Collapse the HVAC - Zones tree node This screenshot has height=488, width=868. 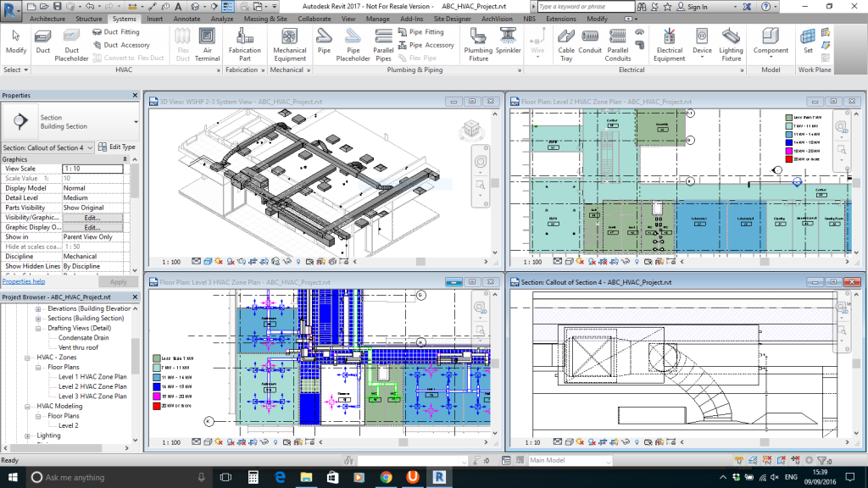point(28,358)
